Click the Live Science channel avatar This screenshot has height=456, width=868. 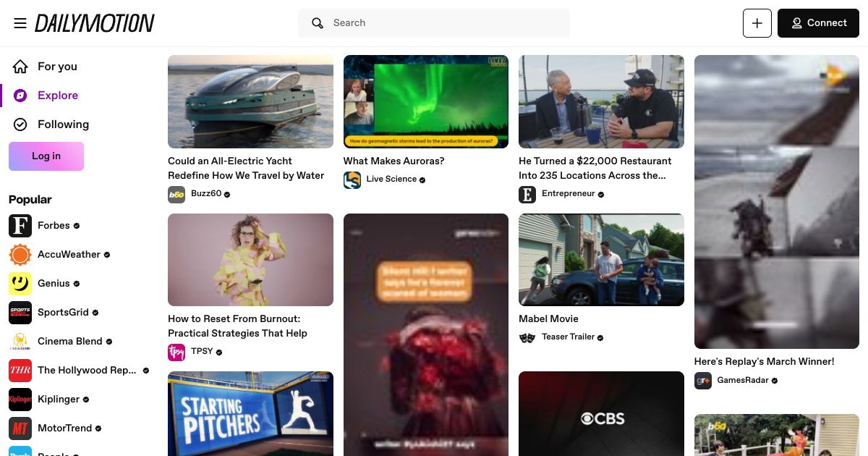(x=352, y=180)
